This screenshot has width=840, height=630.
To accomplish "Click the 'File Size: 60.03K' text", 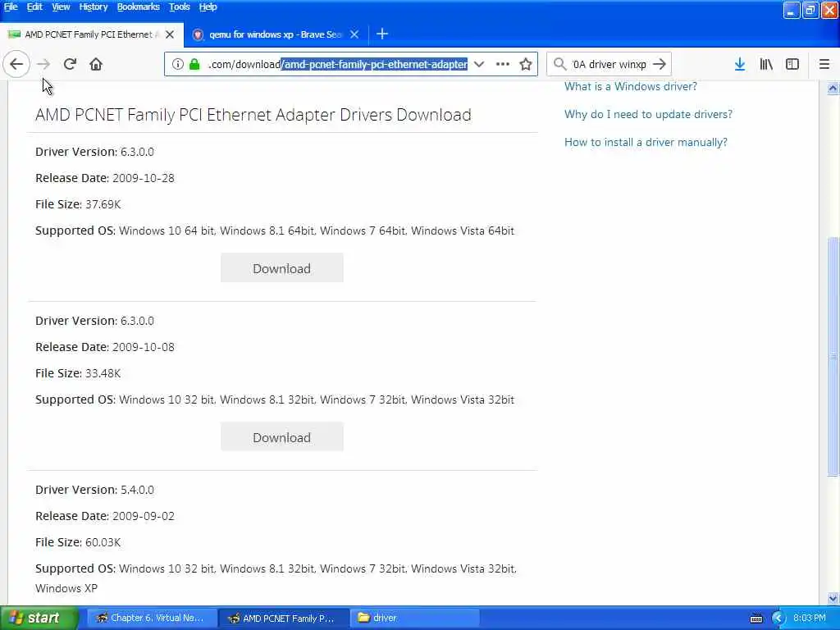I will 78,541.
